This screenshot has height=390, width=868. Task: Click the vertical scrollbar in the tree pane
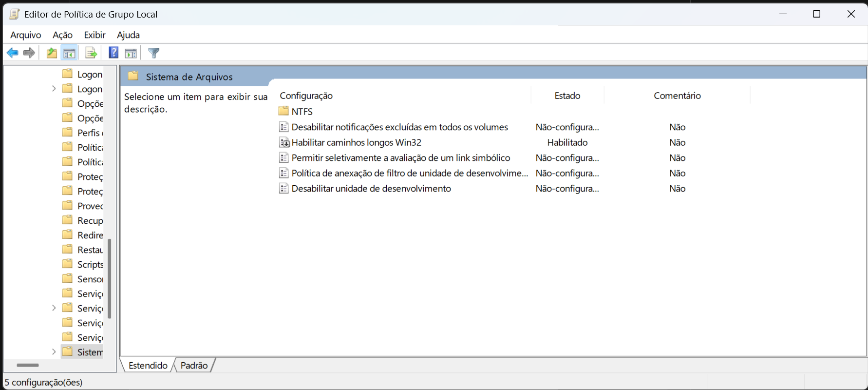[x=110, y=278]
